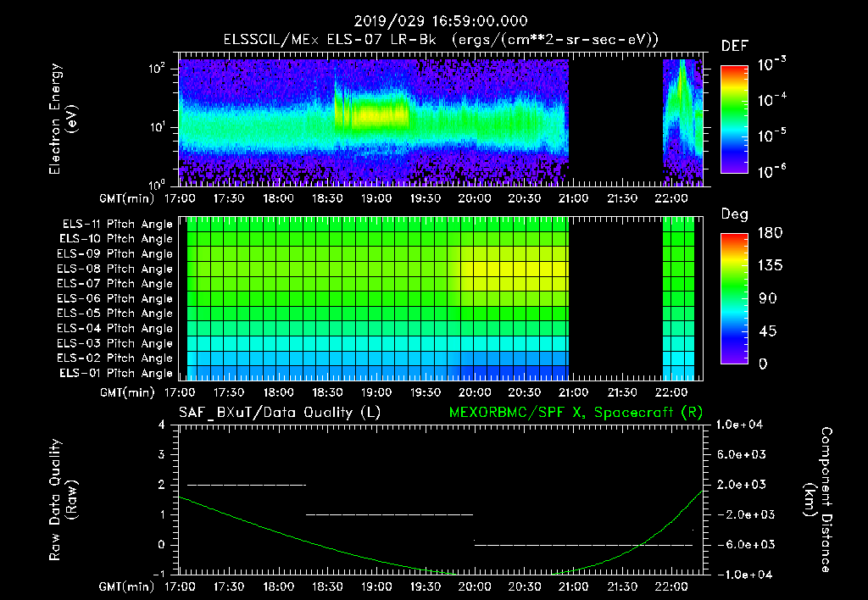Click the 135 degree scale value

coord(770,266)
